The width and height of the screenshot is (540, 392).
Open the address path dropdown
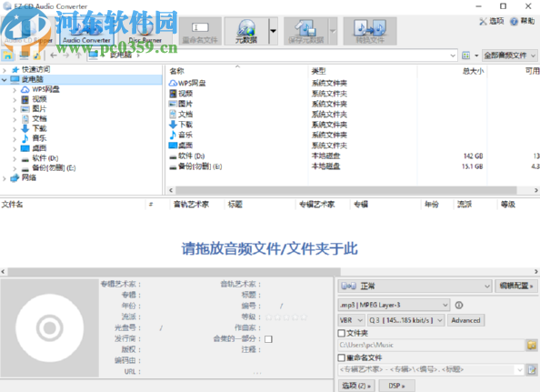[x=453, y=55]
